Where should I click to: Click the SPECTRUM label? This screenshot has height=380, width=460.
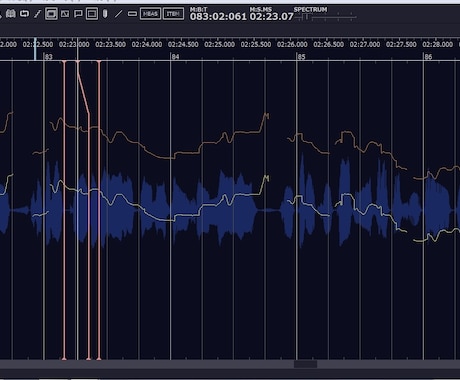[x=310, y=10]
